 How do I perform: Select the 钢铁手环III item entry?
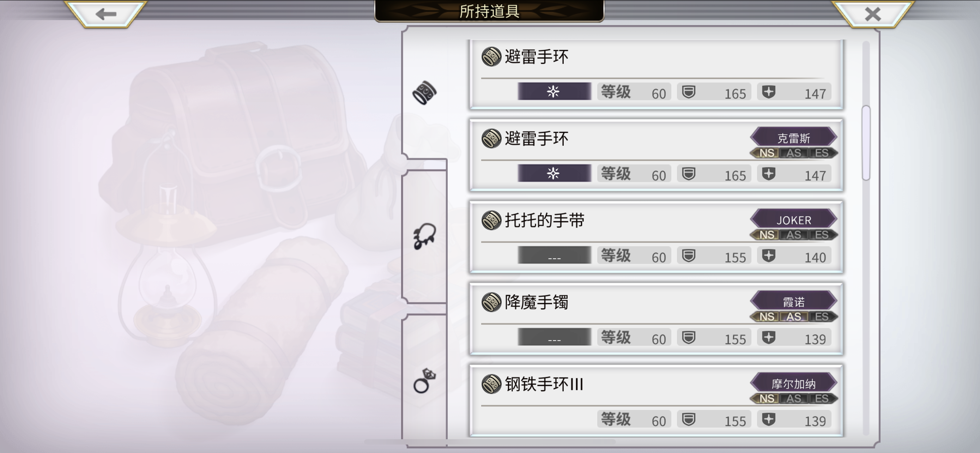(x=656, y=401)
